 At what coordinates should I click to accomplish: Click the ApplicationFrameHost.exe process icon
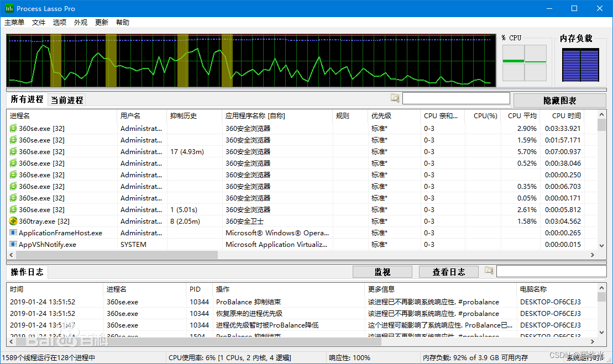click(13, 233)
